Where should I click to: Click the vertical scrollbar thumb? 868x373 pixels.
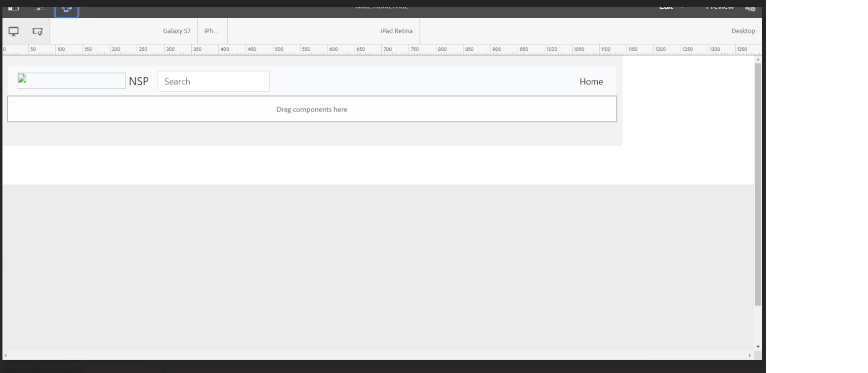(x=758, y=184)
